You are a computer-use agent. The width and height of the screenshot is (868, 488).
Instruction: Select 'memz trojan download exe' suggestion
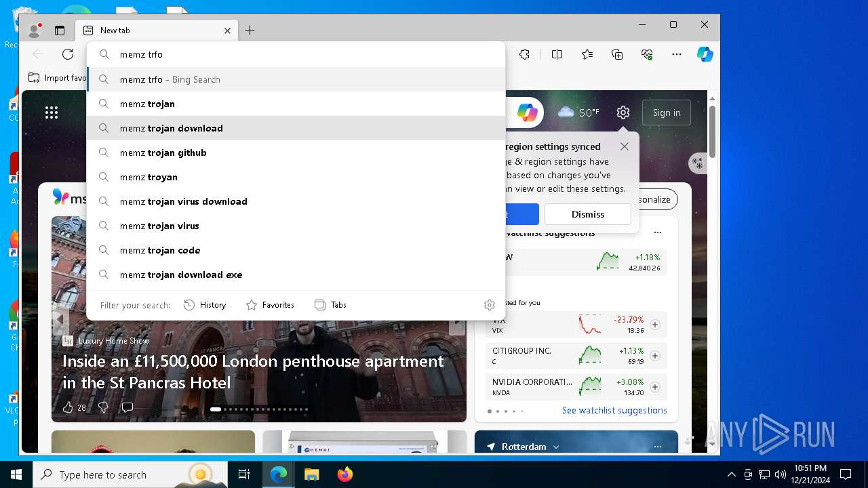(296, 274)
